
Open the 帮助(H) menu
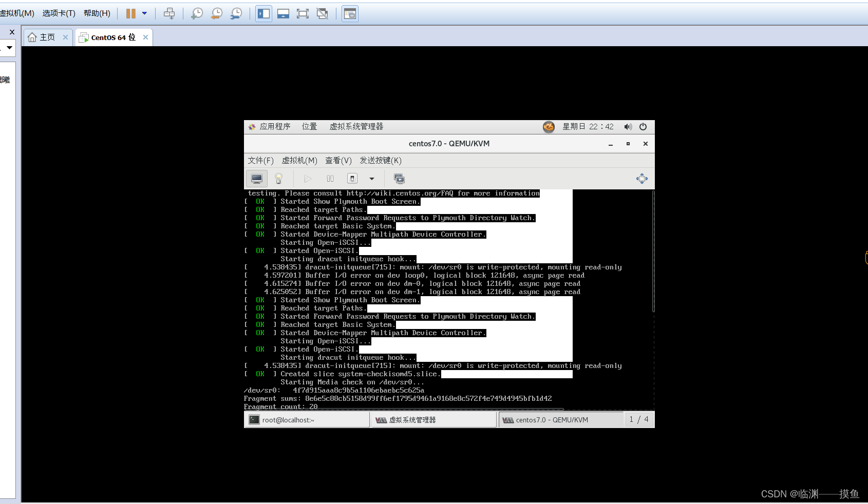click(97, 13)
